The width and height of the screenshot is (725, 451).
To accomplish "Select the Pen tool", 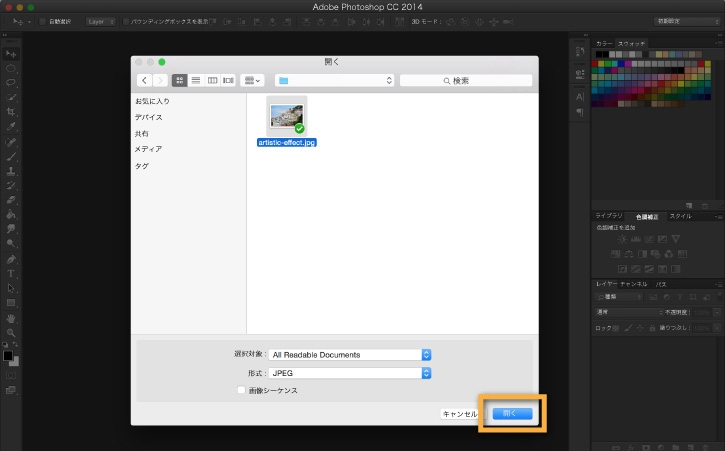I will point(11,259).
